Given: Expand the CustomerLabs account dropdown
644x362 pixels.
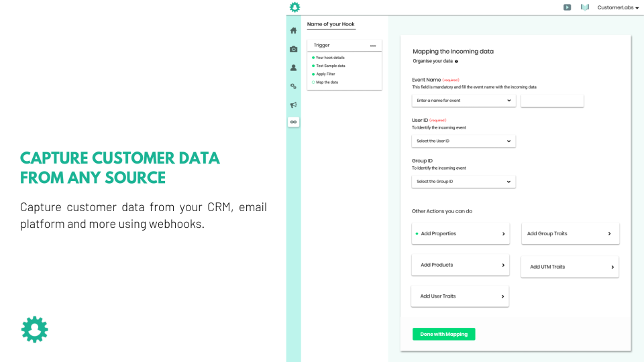Looking at the screenshot, I should 618,7.
